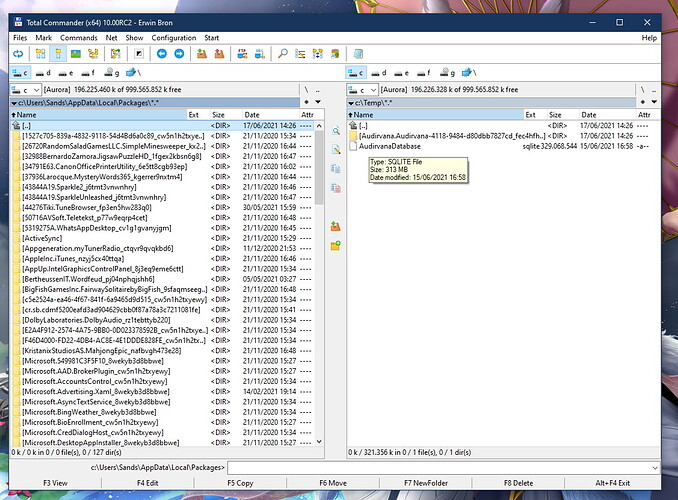The image size is (678, 500).
Task: Click the invert selection black-white square icon
Action: (x=139, y=54)
